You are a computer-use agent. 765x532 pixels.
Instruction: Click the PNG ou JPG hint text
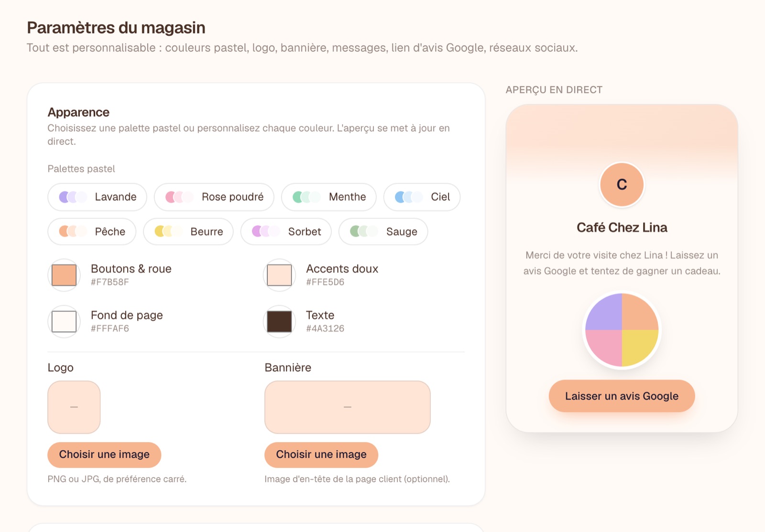tap(117, 479)
